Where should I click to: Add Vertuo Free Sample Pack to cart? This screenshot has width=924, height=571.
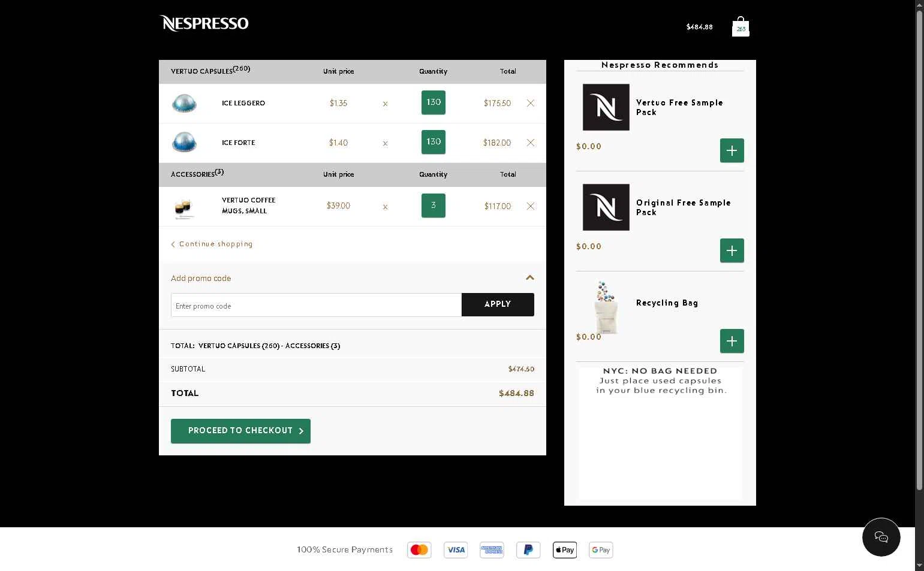coord(732,150)
